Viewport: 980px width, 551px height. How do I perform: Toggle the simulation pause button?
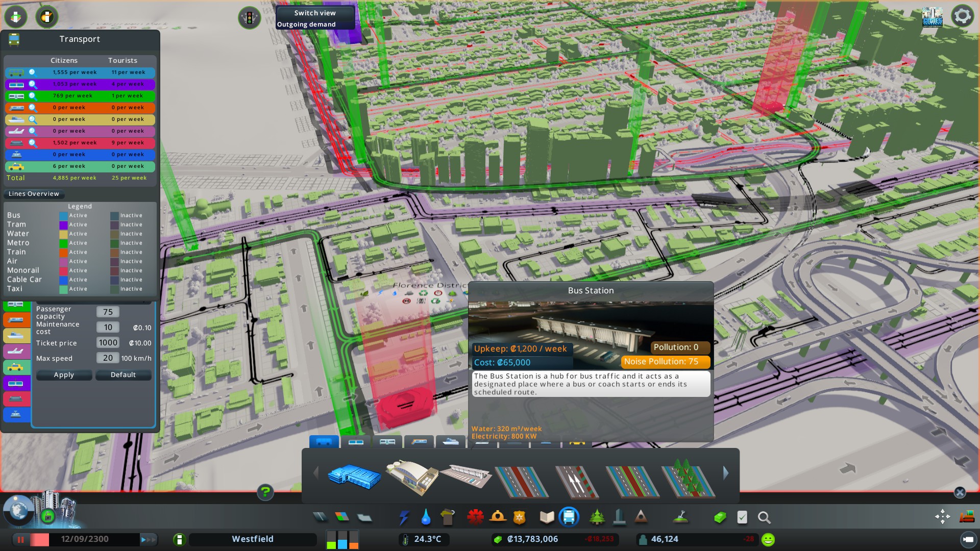21,539
